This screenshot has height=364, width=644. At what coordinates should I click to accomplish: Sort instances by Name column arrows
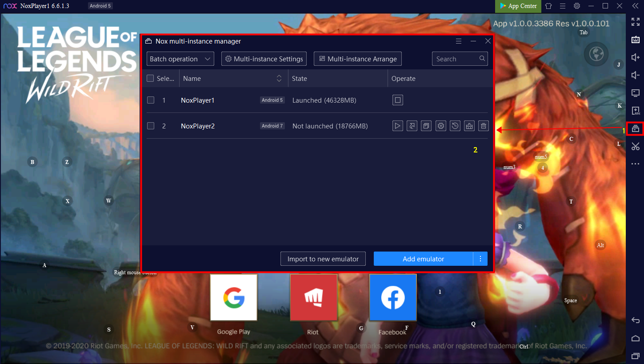(279, 78)
